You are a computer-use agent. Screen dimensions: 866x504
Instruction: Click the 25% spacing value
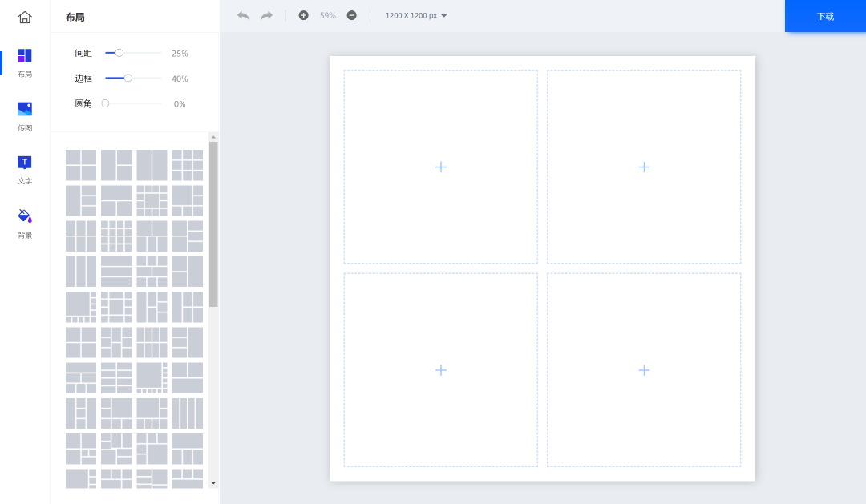(x=180, y=54)
